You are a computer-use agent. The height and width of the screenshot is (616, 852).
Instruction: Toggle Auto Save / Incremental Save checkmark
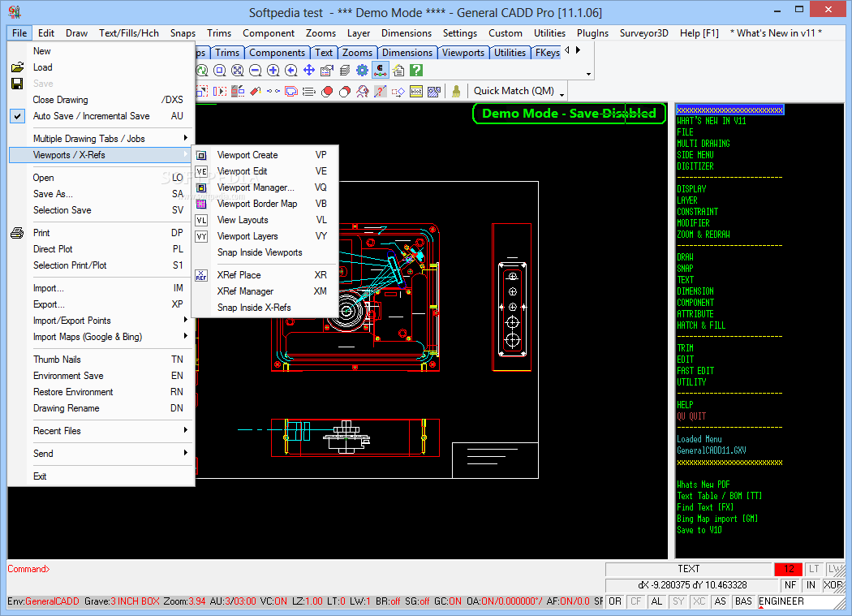[17, 116]
